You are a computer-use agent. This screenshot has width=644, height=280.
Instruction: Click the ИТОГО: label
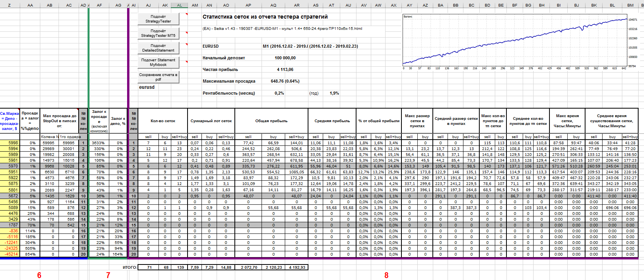coord(130,267)
